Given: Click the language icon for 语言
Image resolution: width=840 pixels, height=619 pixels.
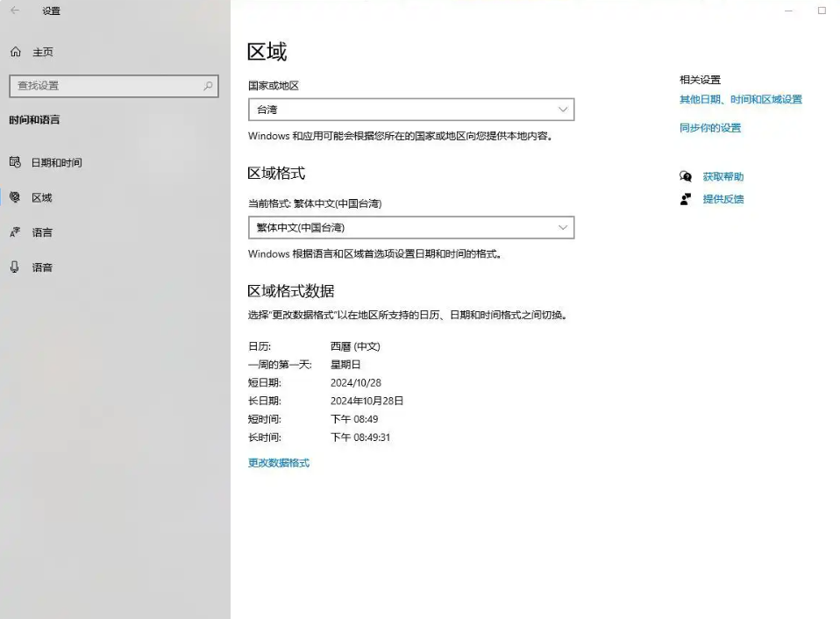Looking at the screenshot, I should point(15,232).
